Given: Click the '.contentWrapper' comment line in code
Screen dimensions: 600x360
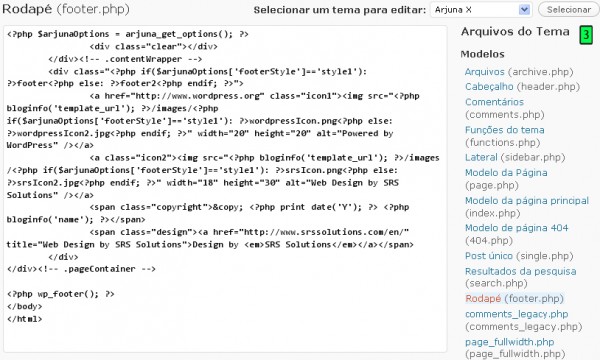Looking at the screenshot, I should point(125,59).
